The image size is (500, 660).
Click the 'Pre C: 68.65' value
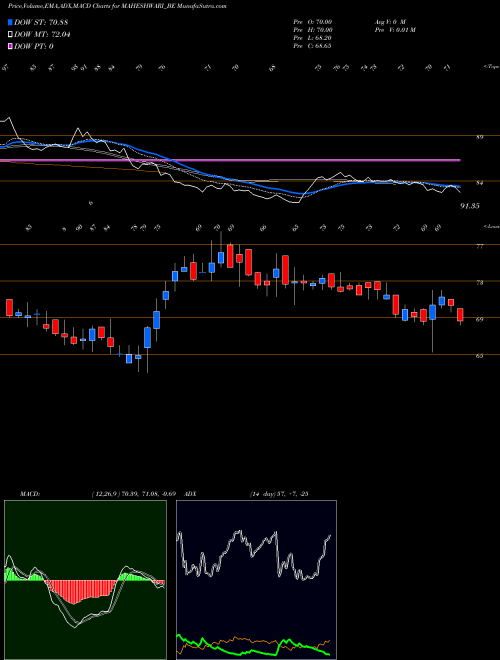click(x=312, y=46)
